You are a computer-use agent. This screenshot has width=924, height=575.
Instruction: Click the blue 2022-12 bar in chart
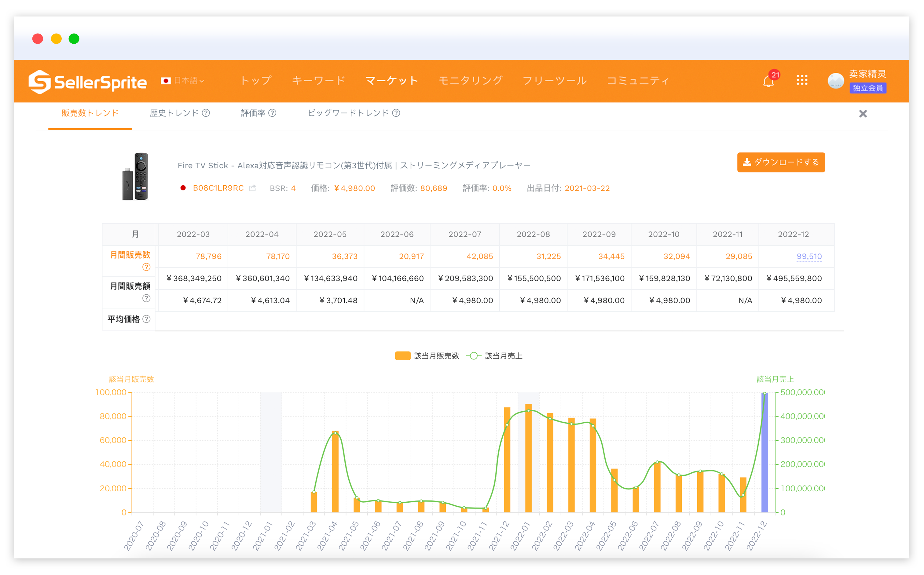pos(764,453)
